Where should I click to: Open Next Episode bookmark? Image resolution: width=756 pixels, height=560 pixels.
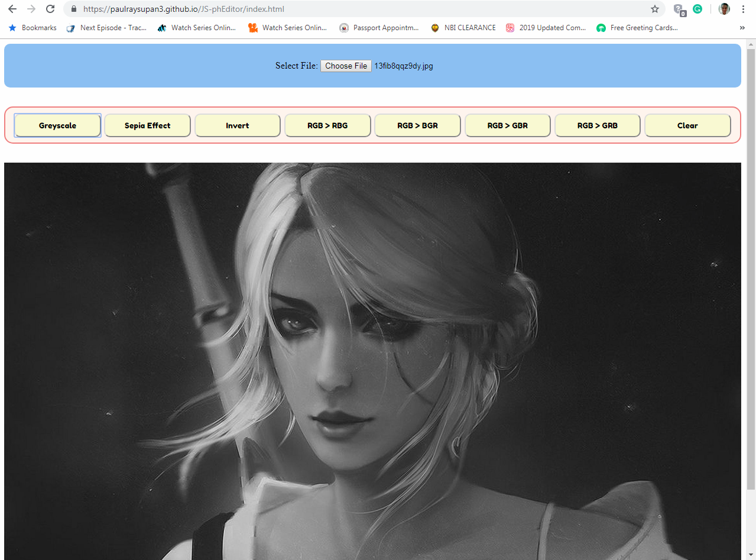pyautogui.click(x=107, y=28)
